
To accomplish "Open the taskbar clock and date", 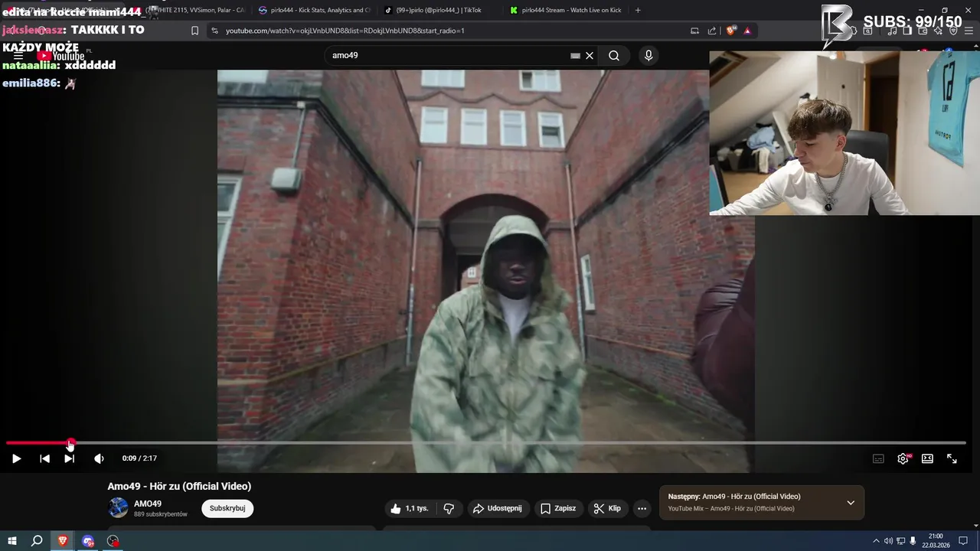I will pos(936,541).
